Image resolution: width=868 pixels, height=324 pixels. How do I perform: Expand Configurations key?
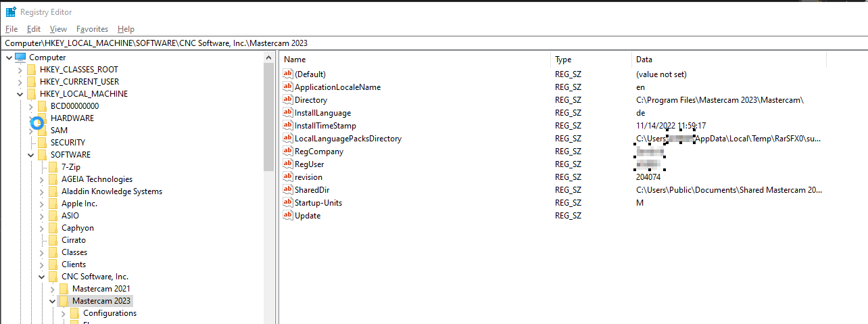pos(62,313)
